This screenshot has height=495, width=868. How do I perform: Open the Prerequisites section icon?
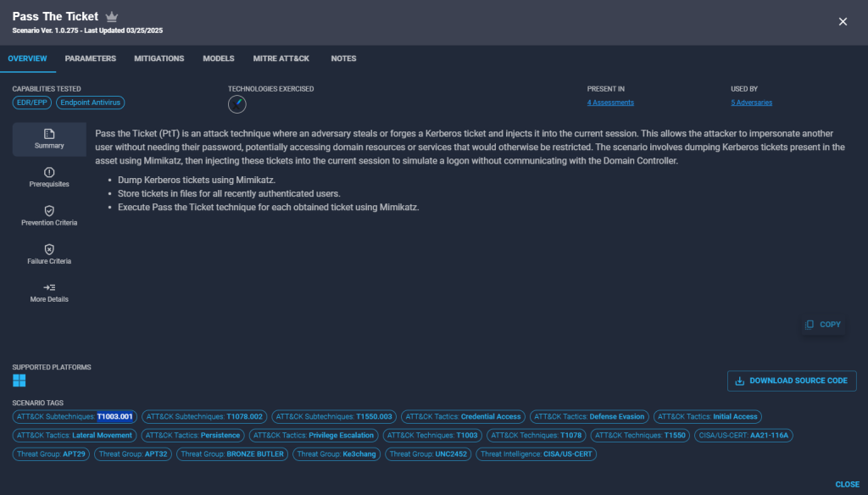point(49,172)
